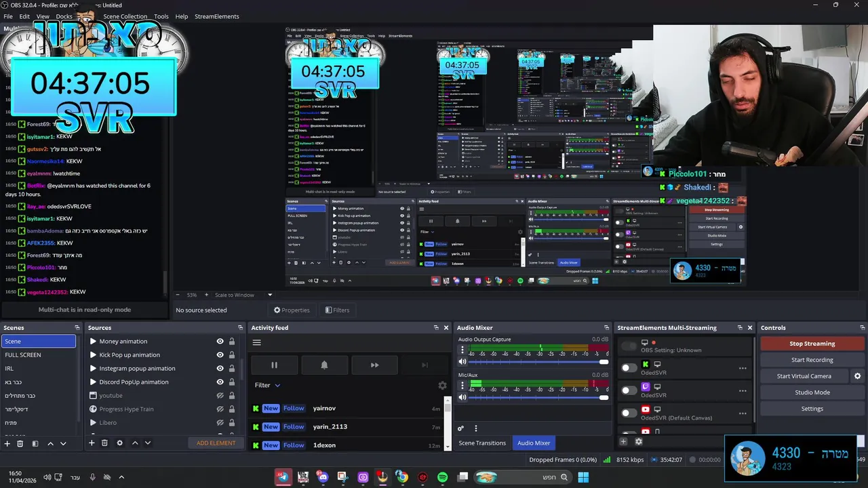Start the Virtual Camera
The width and height of the screenshot is (868, 488).
point(804,376)
